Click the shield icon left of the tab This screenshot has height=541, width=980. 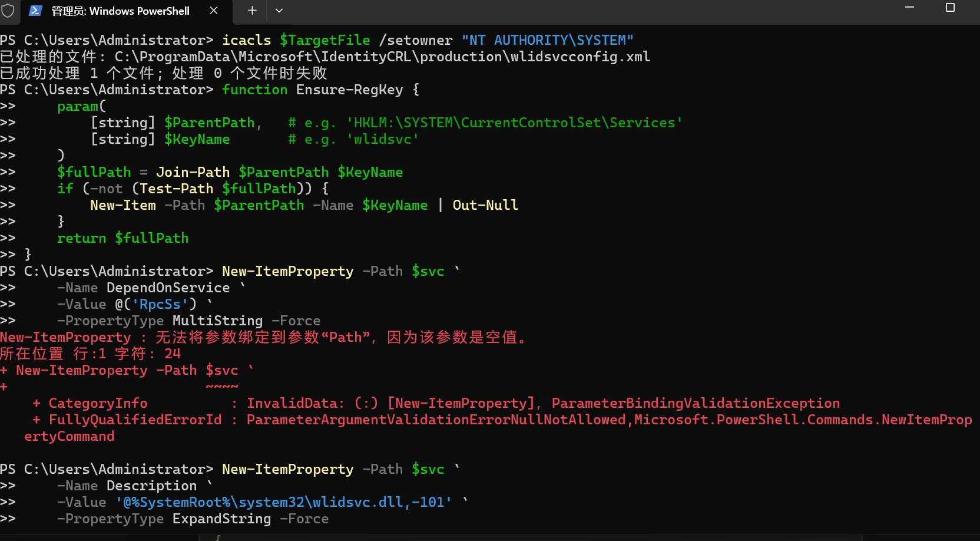tap(8, 11)
